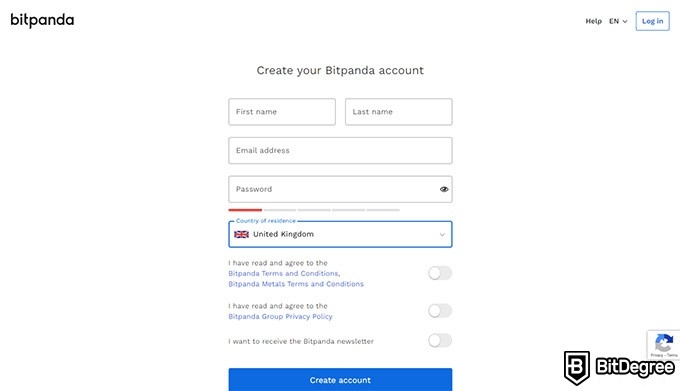Click the reCAPTCHA badge icon
This screenshot has width=680, height=391.
[x=664, y=344]
